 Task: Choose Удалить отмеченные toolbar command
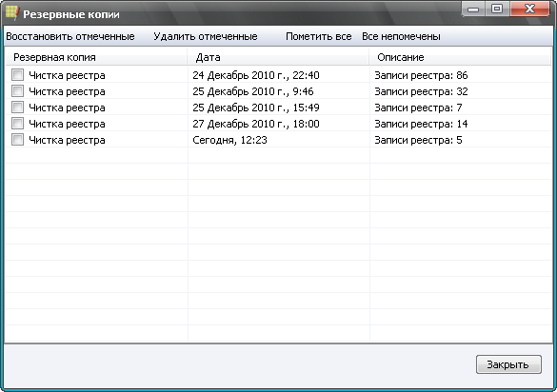coord(206,36)
